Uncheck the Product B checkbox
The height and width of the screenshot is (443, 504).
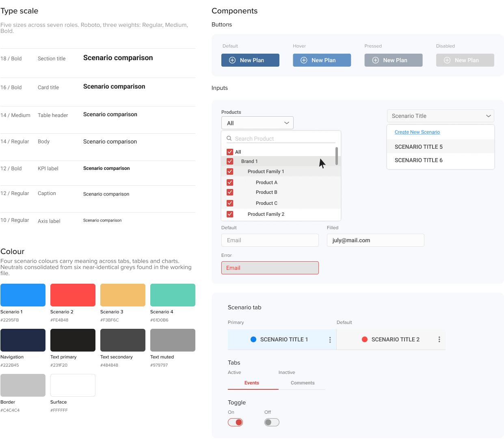[230, 192]
